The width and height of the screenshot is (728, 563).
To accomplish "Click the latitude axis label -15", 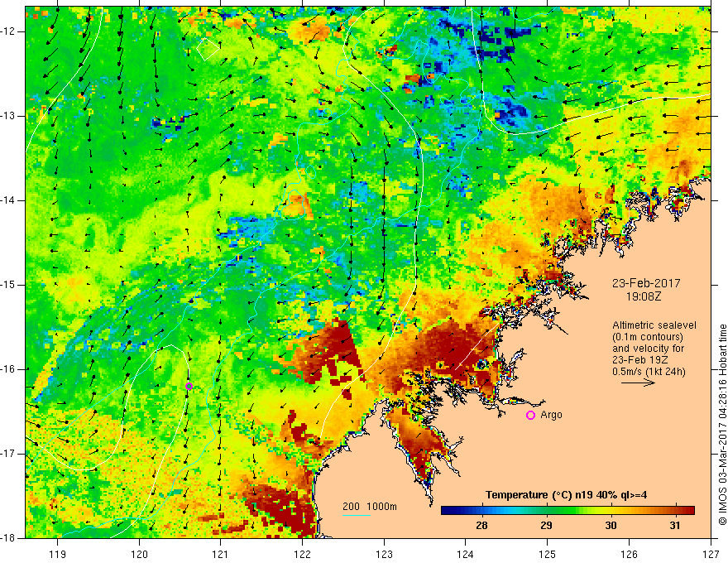I will tap(8, 285).
